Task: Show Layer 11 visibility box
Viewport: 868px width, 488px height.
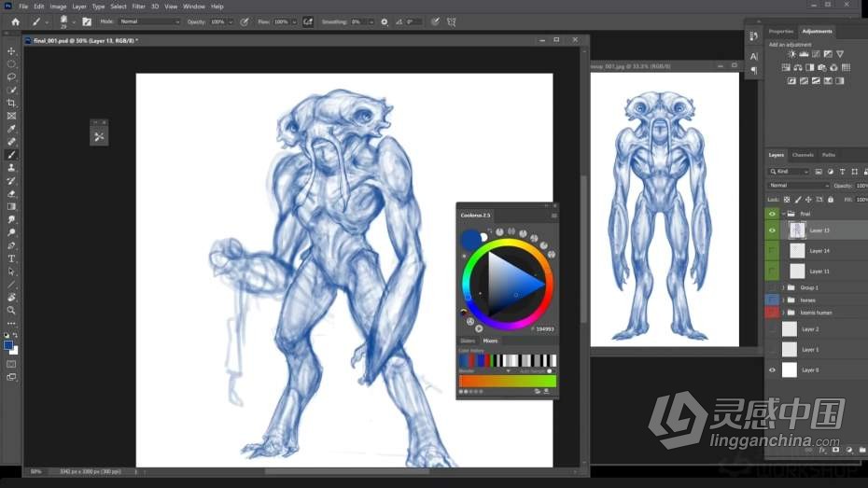Action: [772, 272]
